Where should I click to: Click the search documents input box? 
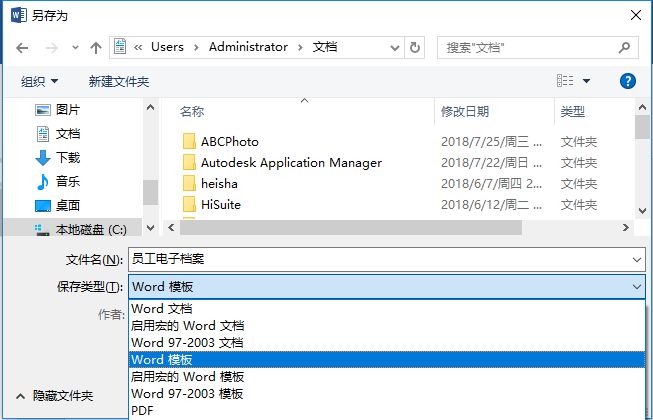[x=530, y=47]
